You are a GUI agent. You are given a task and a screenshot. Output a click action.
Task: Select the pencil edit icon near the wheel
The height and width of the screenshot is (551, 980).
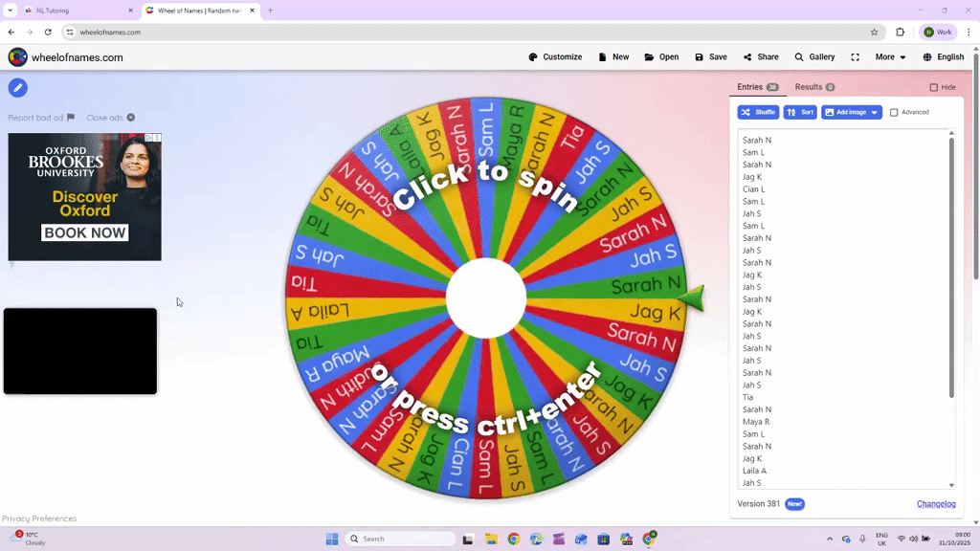click(17, 87)
